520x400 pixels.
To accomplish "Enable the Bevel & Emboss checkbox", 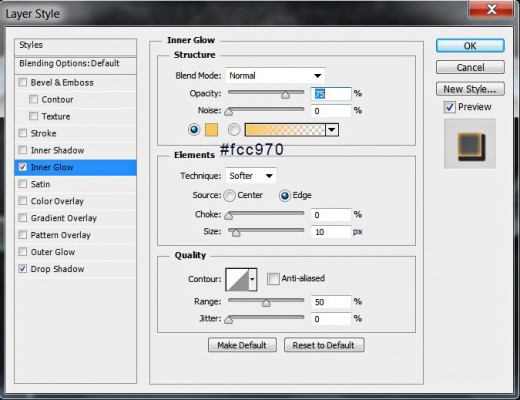I will (23, 82).
